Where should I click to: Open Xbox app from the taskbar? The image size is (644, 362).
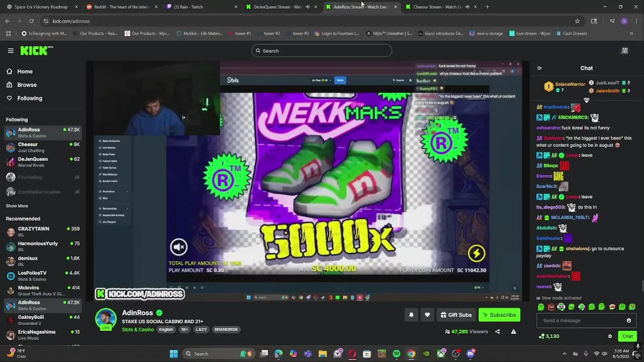pyautogui.click(x=441, y=354)
